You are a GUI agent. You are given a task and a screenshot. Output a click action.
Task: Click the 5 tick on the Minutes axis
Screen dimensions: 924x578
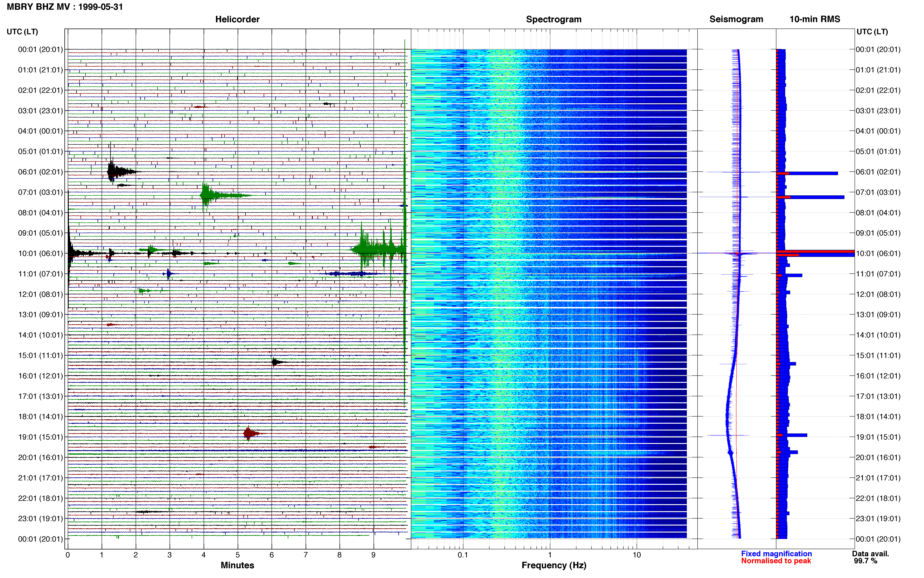tap(238, 555)
